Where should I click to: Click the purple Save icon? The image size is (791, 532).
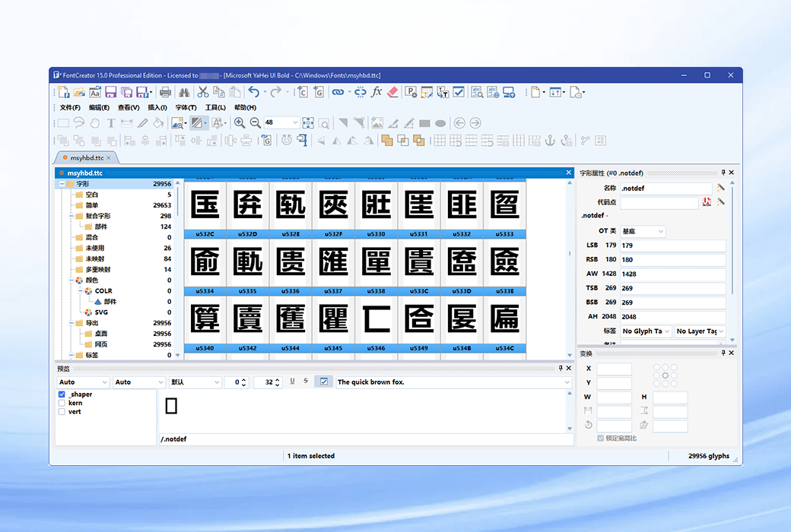pos(110,92)
